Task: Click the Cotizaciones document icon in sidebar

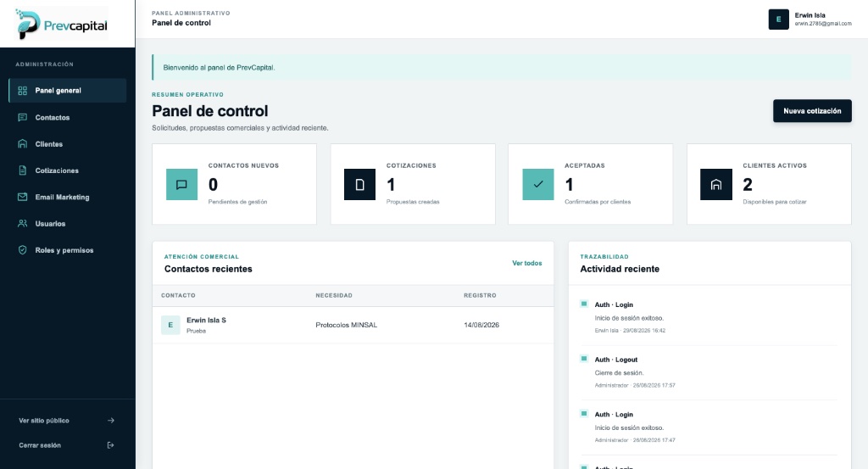Action: [22, 170]
